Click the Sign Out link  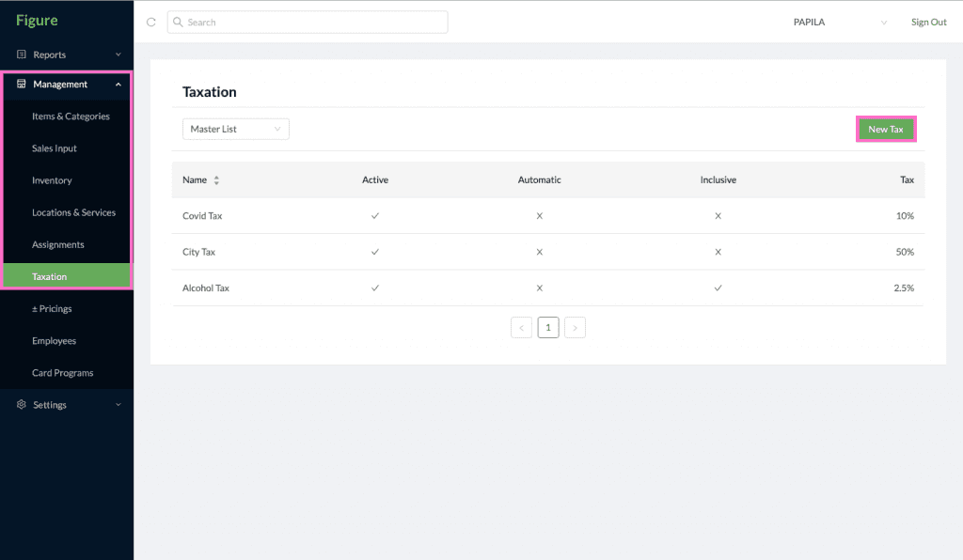pos(928,23)
